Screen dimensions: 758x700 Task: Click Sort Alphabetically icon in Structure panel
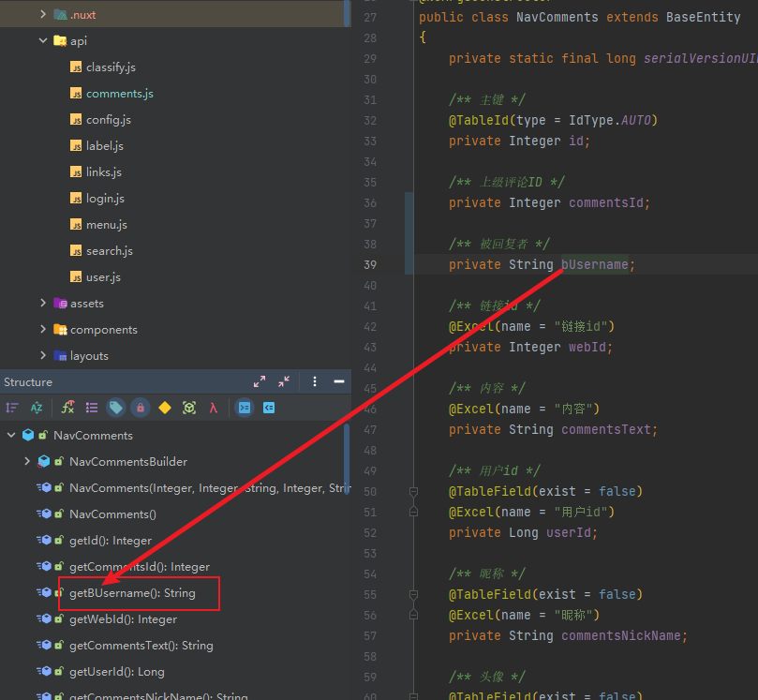click(x=37, y=408)
